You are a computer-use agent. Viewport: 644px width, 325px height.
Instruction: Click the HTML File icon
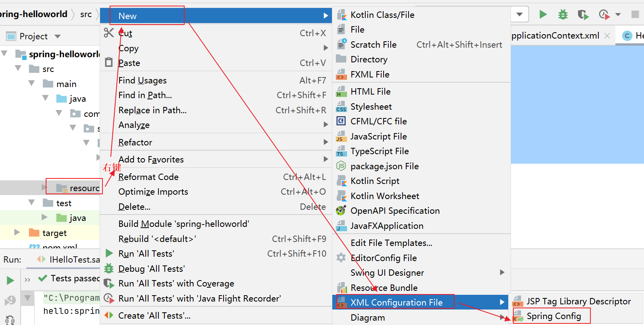tap(341, 92)
